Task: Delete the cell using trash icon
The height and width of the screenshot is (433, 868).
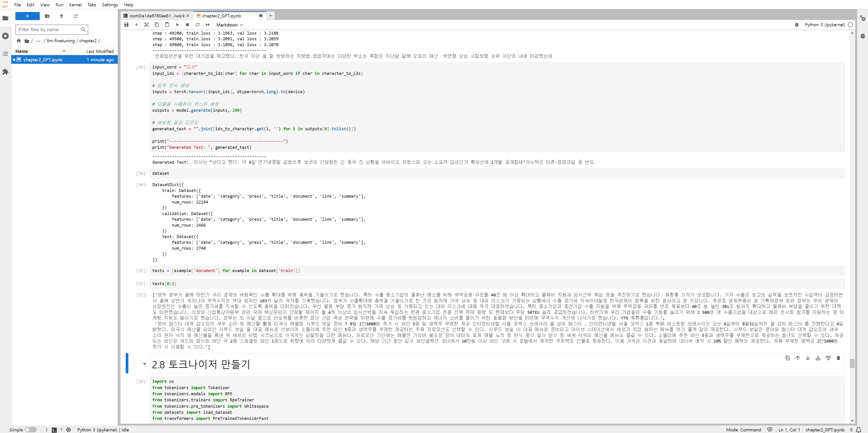Action: click(838, 358)
